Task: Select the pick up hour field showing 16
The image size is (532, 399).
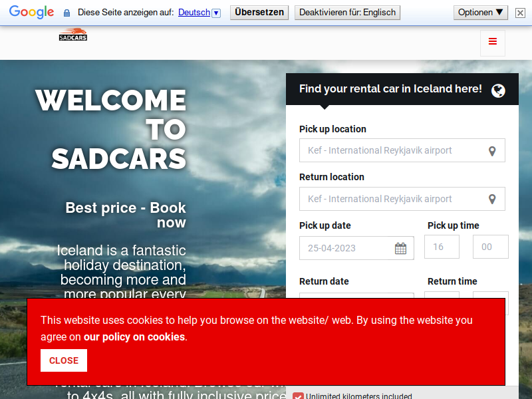Action: [442, 247]
